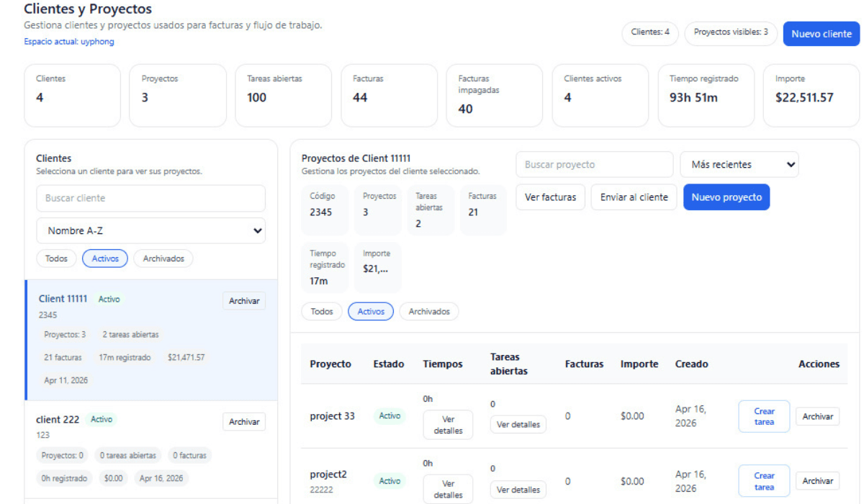The width and height of the screenshot is (864, 504).
Task: Click the project2 name in the table
Action: [328, 474]
